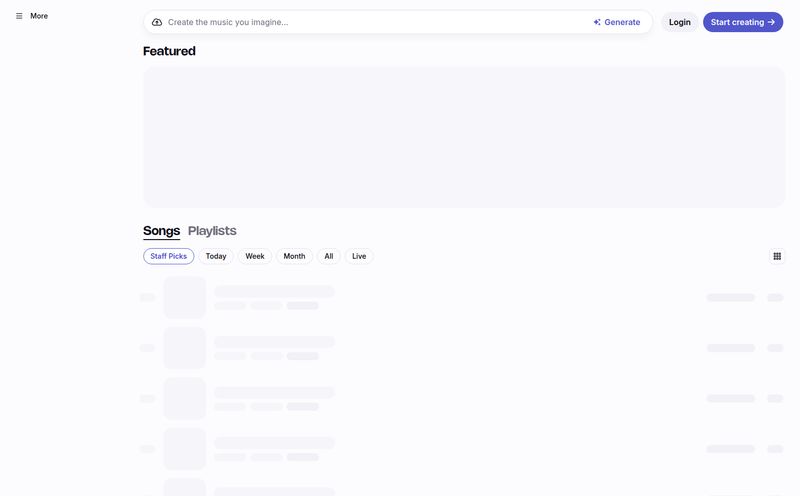Select the Today filter
800x496 pixels.
click(216, 256)
